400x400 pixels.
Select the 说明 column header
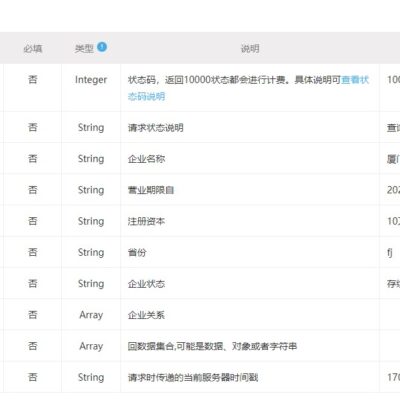250,49
